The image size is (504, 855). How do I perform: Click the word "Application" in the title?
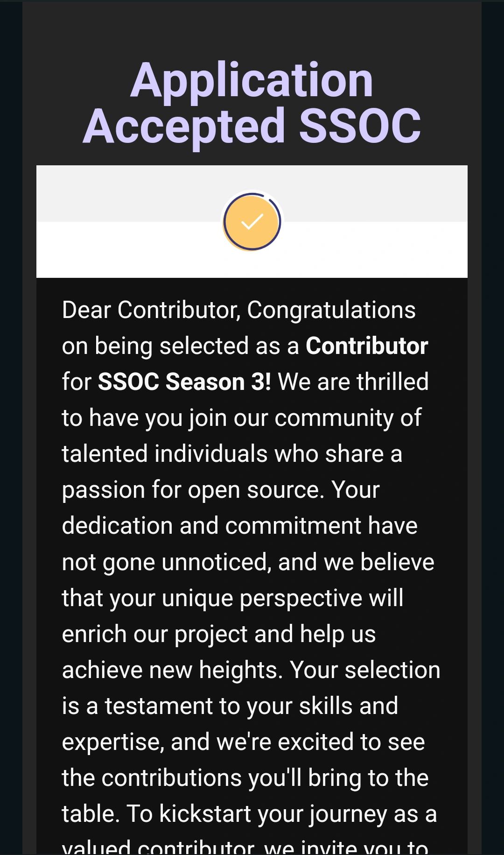coord(252,80)
